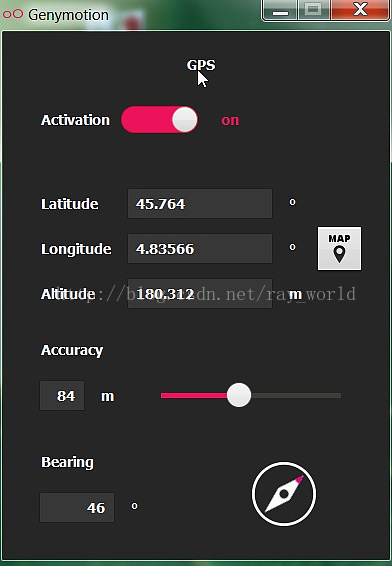Image resolution: width=392 pixels, height=566 pixels.
Task: Click the pink 'on' status label
Action: point(230,120)
